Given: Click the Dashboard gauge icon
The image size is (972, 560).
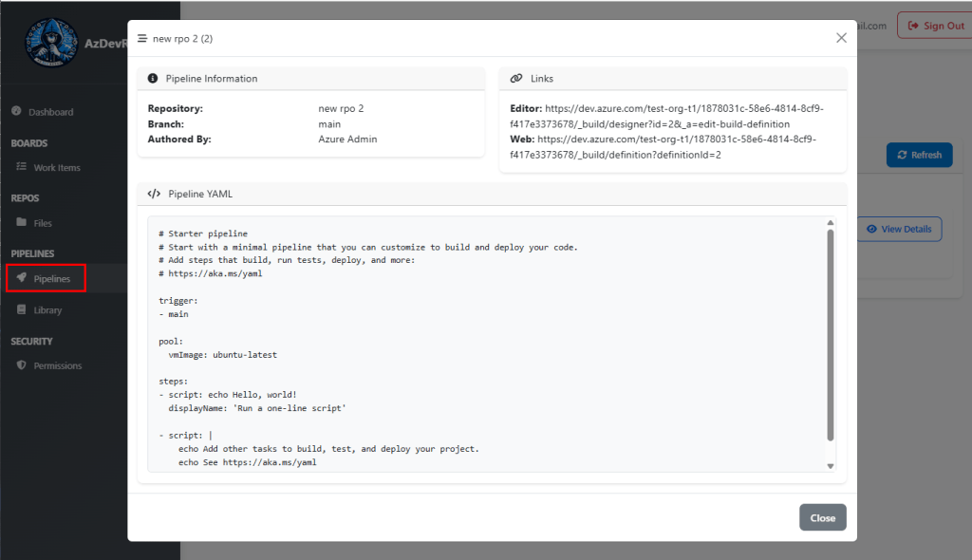Looking at the screenshot, I should click(17, 111).
